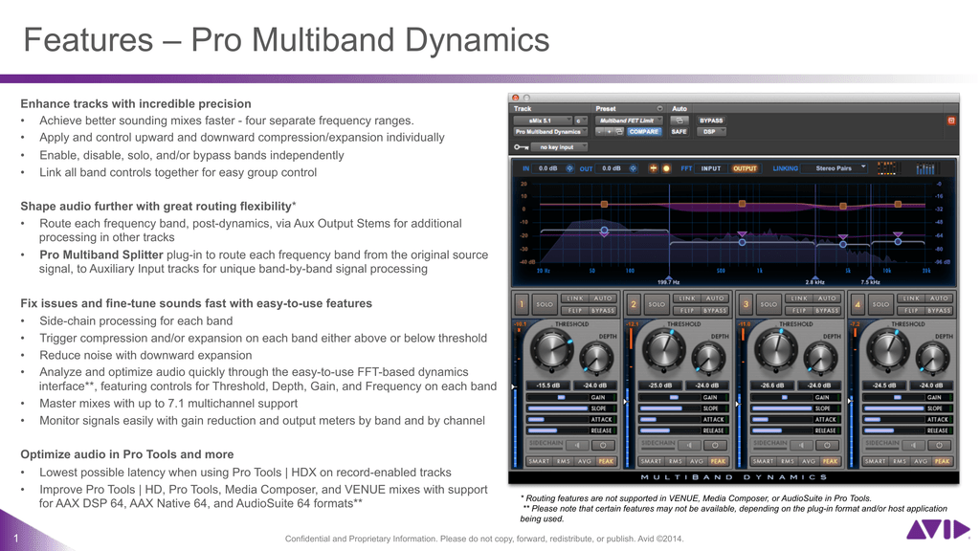Image resolution: width=980 pixels, height=551 pixels.
Task: Open the Stereo Pairs linking dropdown
Action: [840, 168]
